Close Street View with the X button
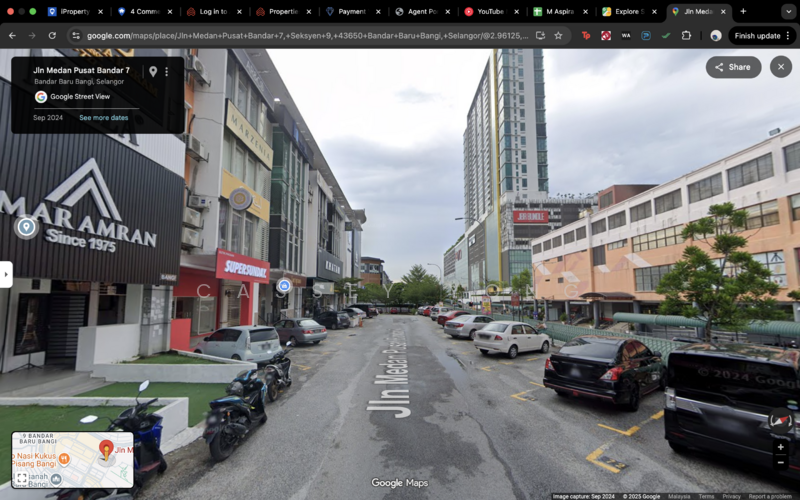Image resolution: width=800 pixels, height=500 pixels. [x=781, y=67]
